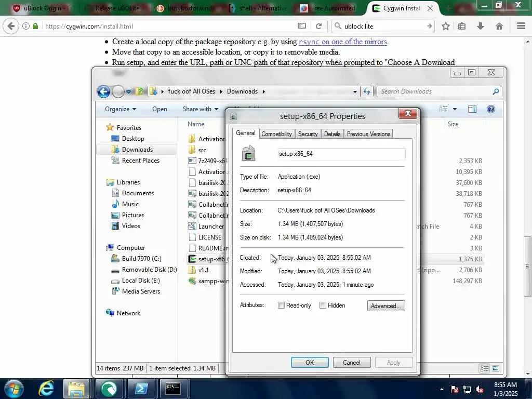Select Network in navigation pane
The image size is (532, 399).
click(x=128, y=313)
